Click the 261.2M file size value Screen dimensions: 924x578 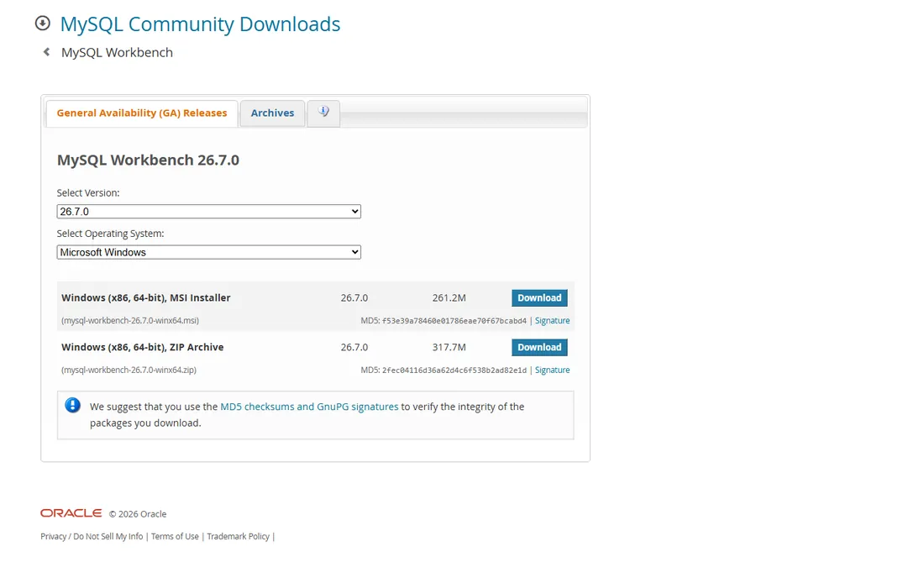(449, 298)
